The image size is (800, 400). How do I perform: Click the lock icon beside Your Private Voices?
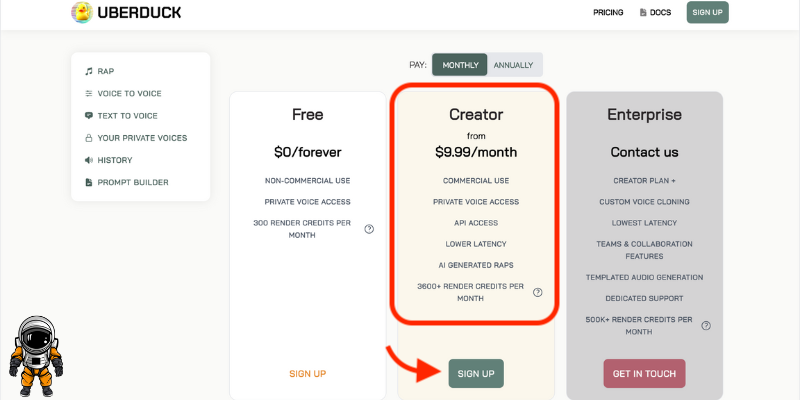click(89, 138)
